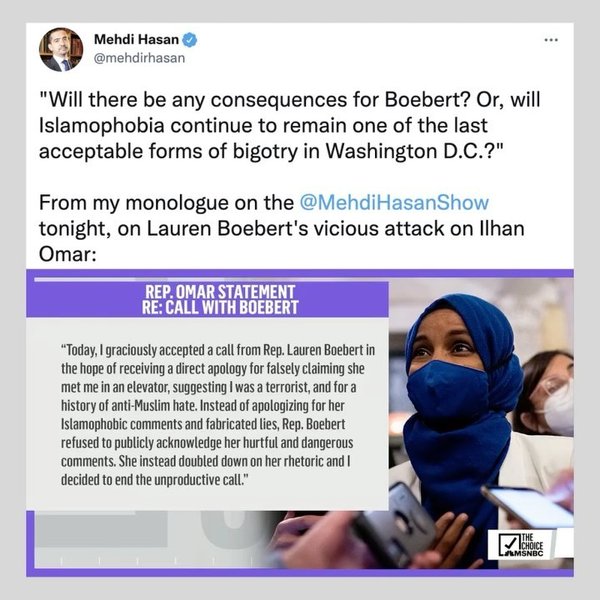Open the @mehdirhasan handle link

tap(139, 58)
